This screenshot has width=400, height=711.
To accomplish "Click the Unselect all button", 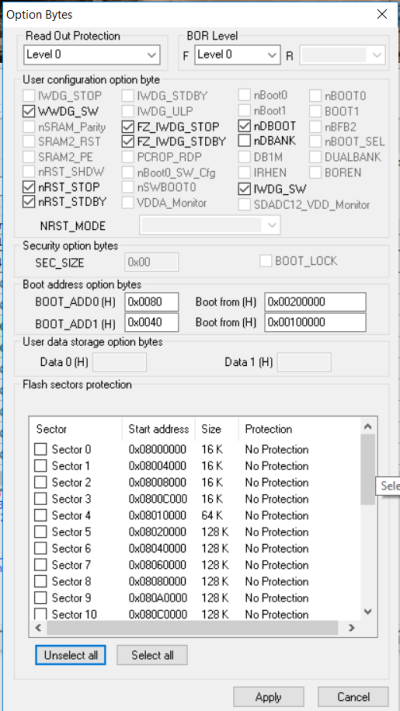I will pyautogui.click(x=70, y=655).
